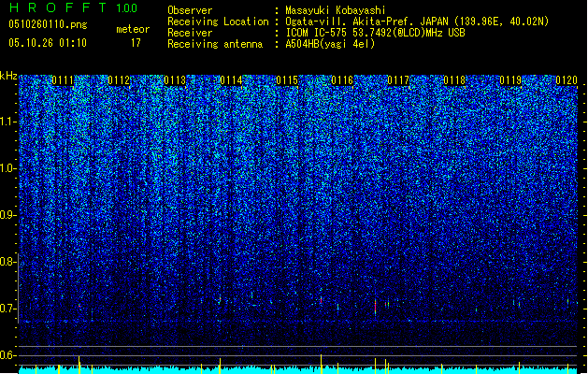Click the meteor label
The height and width of the screenshot is (374, 588).
click(x=133, y=29)
